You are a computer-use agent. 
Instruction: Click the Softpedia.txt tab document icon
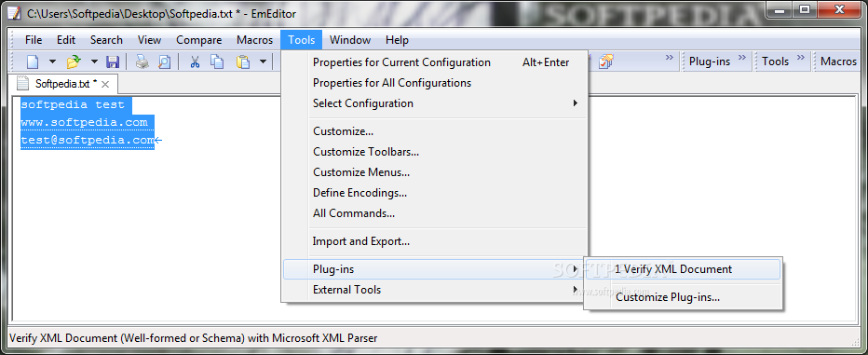(22, 84)
